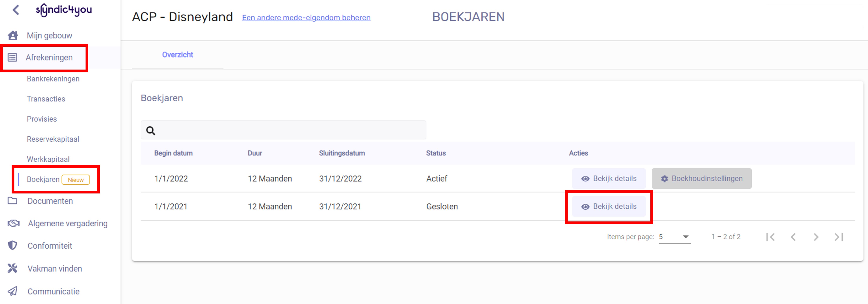Screen dimensions: 868x304
Task: Open Bankrekeningen submenu
Action: [53, 78]
